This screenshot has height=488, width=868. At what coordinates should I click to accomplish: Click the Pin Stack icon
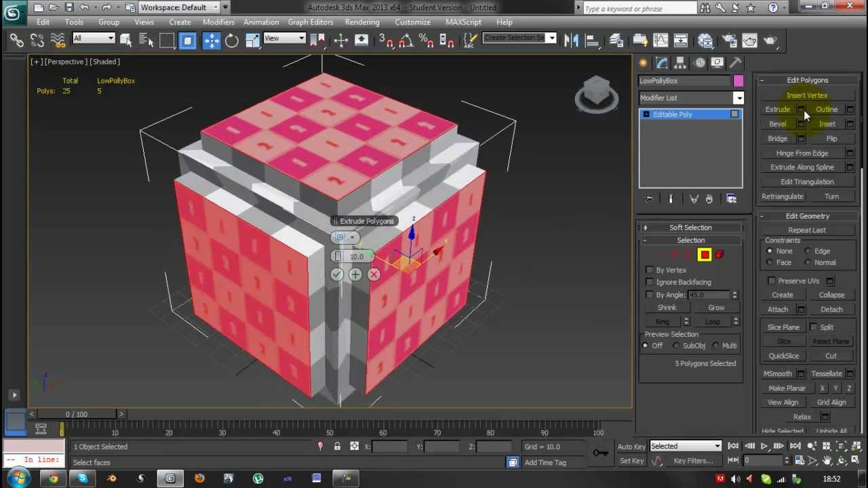(649, 199)
